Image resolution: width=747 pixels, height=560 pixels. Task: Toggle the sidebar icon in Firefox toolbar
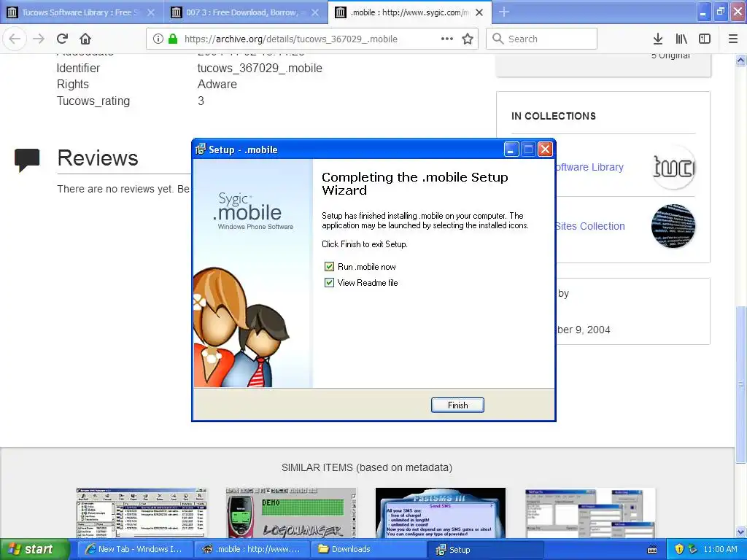pyautogui.click(x=705, y=39)
